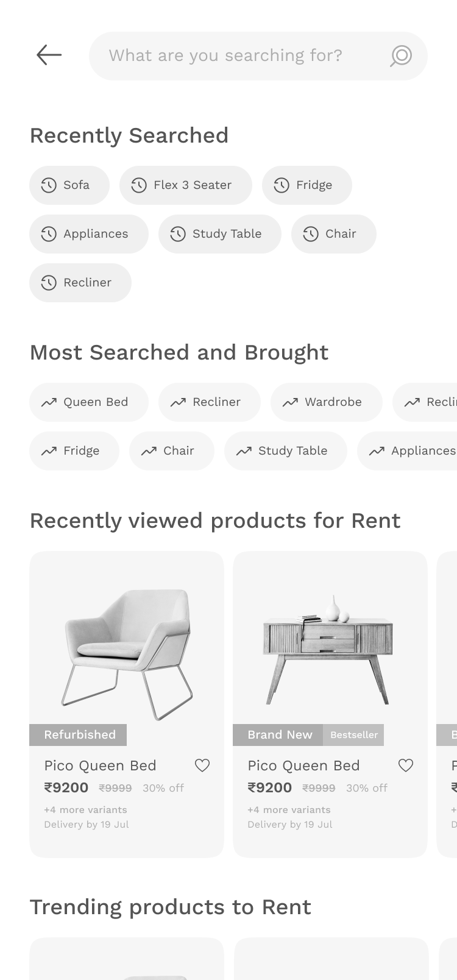Select recently searched Fridge chip
457x980 pixels.
(307, 185)
